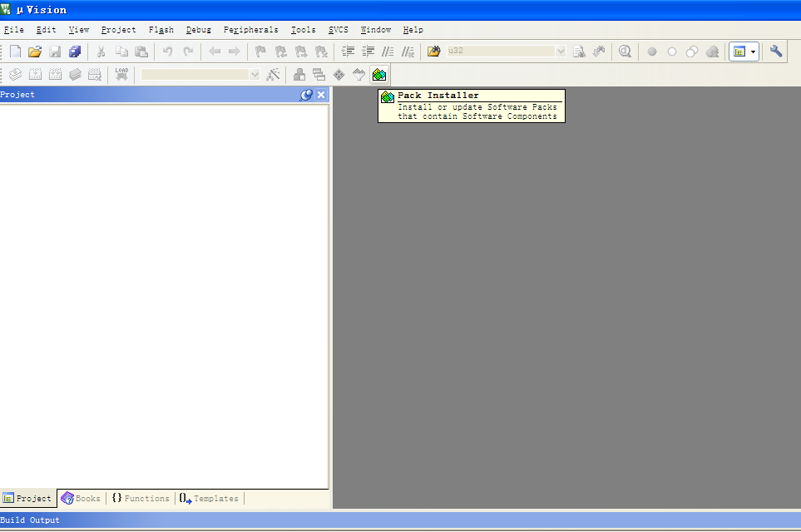Viewport: 801px width, 532px height.
Task: Create a new file with toolbar icon
Action: (15, 52)
